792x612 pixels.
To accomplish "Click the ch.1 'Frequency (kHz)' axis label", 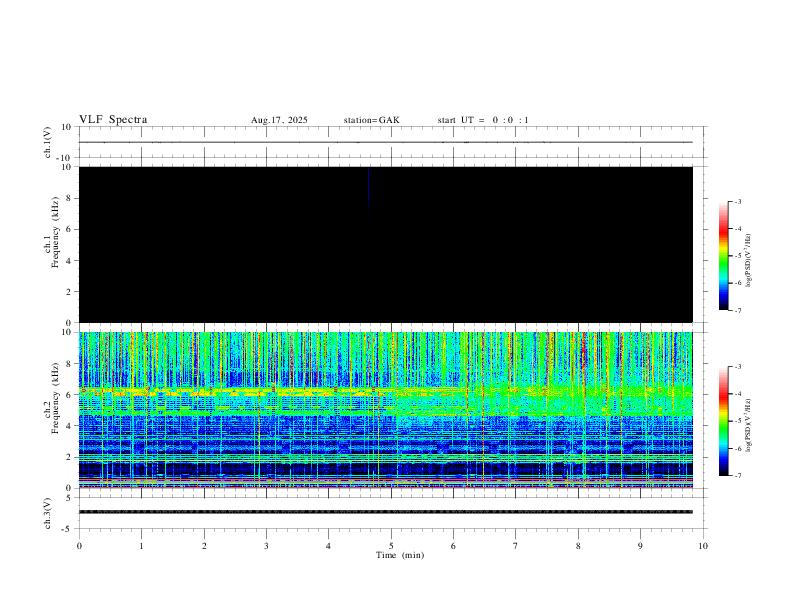I will click(55, 232).
